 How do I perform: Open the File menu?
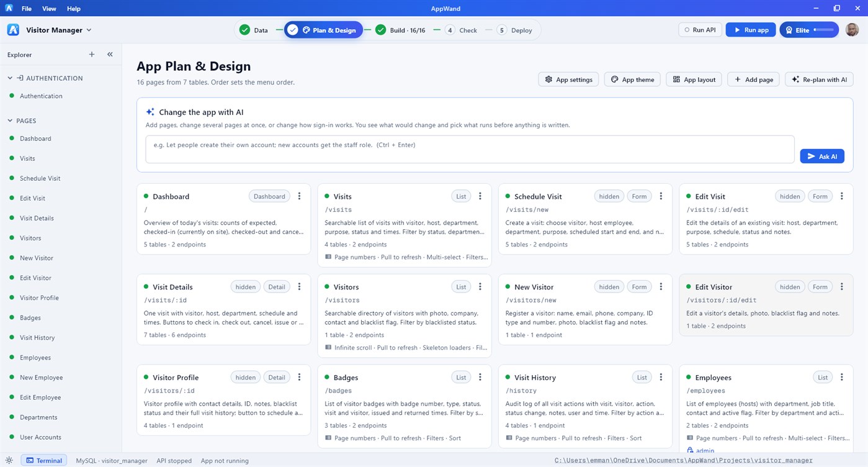(x=27, y=9)
